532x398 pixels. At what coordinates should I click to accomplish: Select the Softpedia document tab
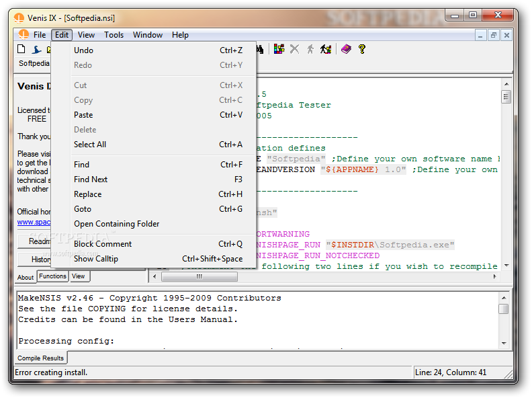point(34,63)
